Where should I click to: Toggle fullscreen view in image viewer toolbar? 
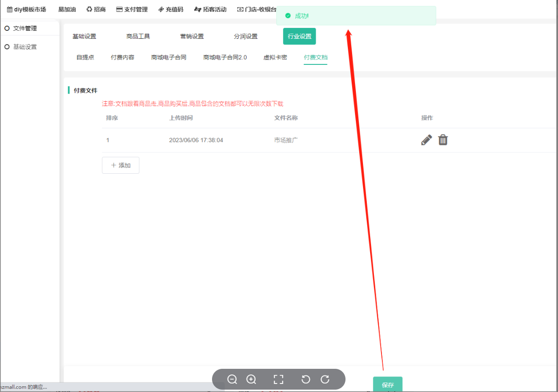click(x=278, y=379)
